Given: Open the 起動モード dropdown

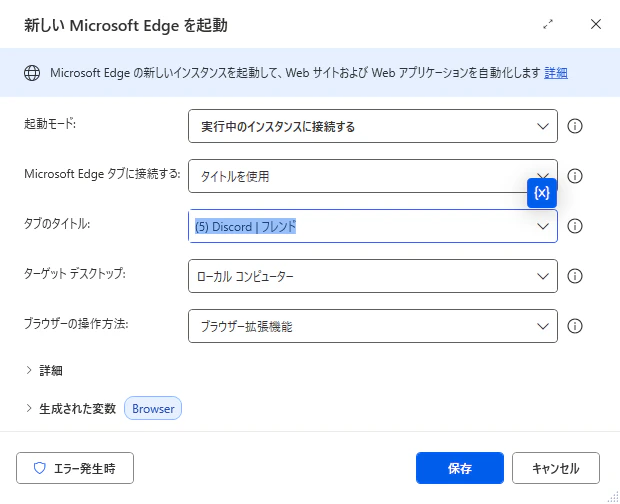Looking at the screenshot, I should coord(373,126).
